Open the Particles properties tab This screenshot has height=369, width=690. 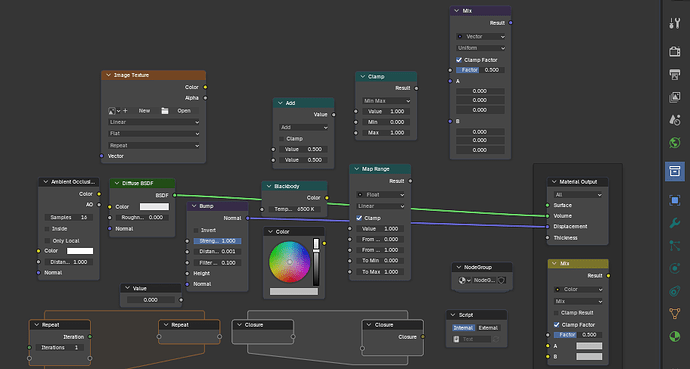pyautogui.click(x=675, y=245)
